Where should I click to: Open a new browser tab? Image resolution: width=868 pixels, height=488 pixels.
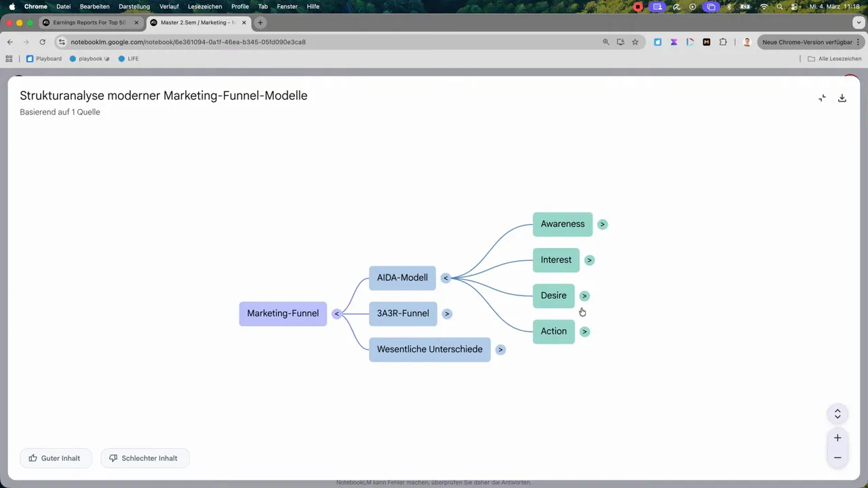pos(260,22)
